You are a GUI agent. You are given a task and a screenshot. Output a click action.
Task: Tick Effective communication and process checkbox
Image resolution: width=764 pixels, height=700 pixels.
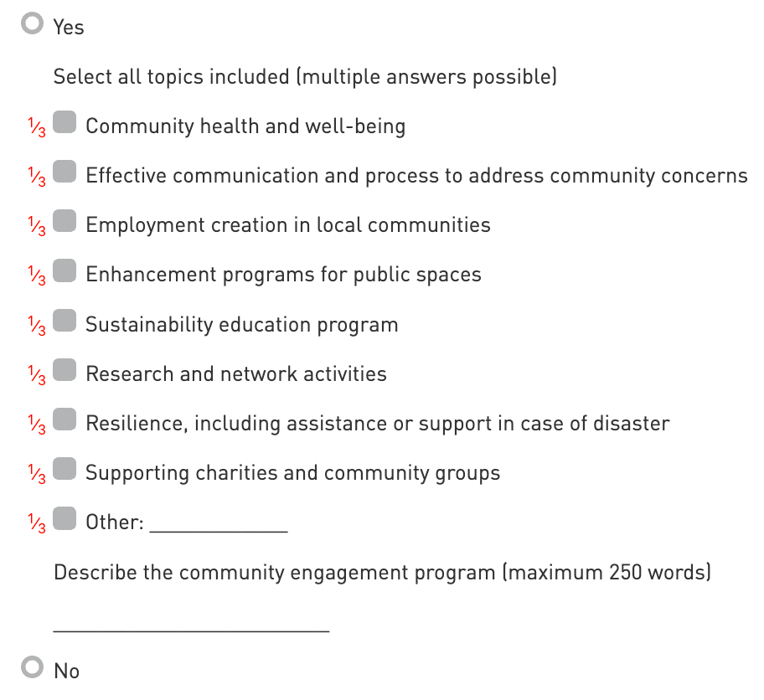coord(65,172)
